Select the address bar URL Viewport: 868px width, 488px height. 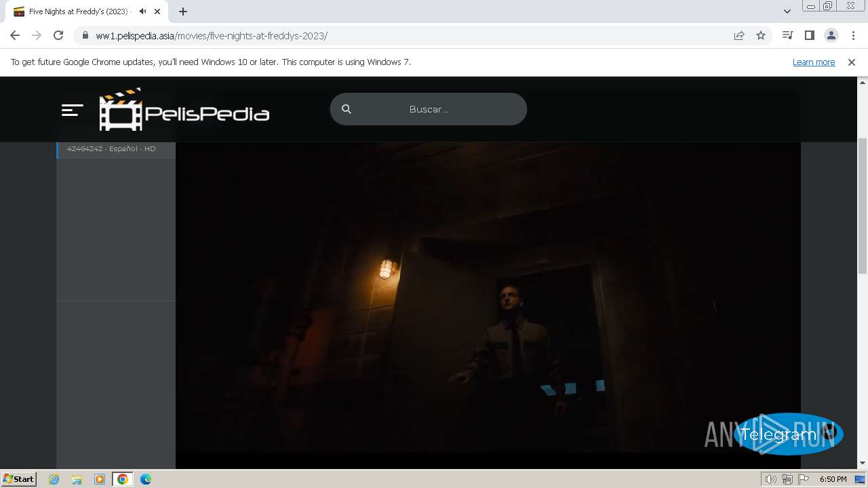point(212,36)
